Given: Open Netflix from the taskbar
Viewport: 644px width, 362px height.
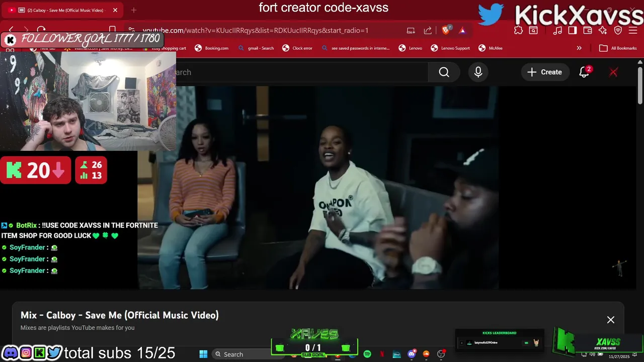Looking at the screenshot, I should (x=382, y=354).
